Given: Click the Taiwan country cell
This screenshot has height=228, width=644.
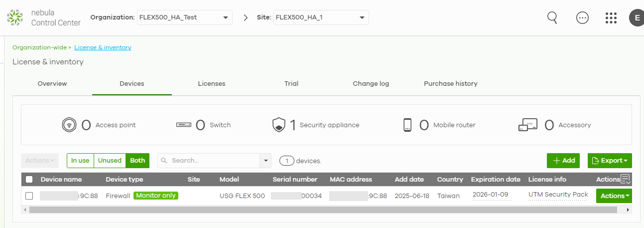Looking at the screenshot, I should tap(448, 196).
